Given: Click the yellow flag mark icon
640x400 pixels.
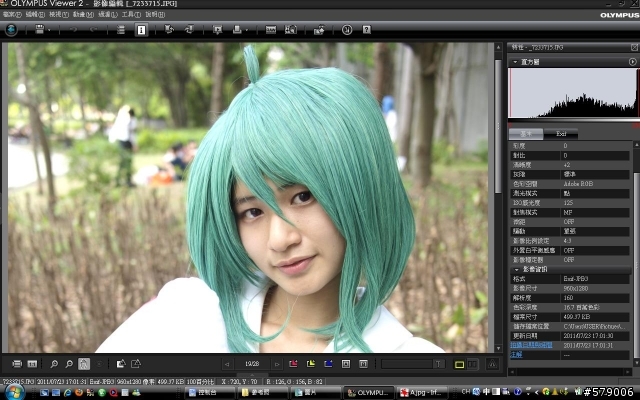Looking at the screenshot, I should click(x=311, y=364).
